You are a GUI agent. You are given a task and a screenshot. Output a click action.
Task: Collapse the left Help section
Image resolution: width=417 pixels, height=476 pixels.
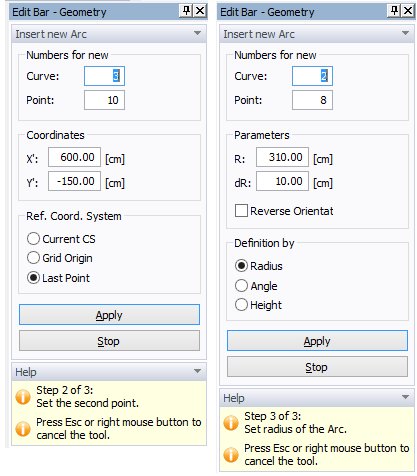coord(197,371)
